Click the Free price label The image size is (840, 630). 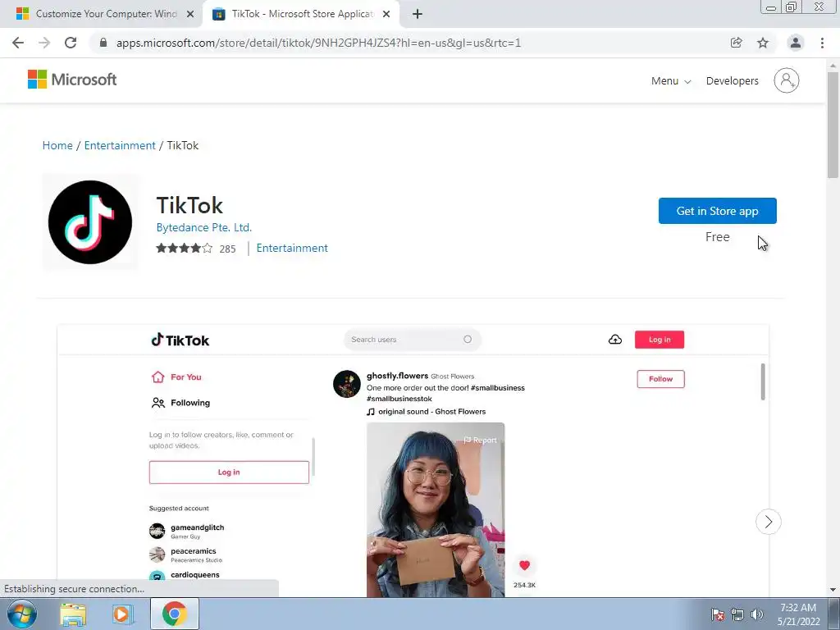[x=717, y=237]
